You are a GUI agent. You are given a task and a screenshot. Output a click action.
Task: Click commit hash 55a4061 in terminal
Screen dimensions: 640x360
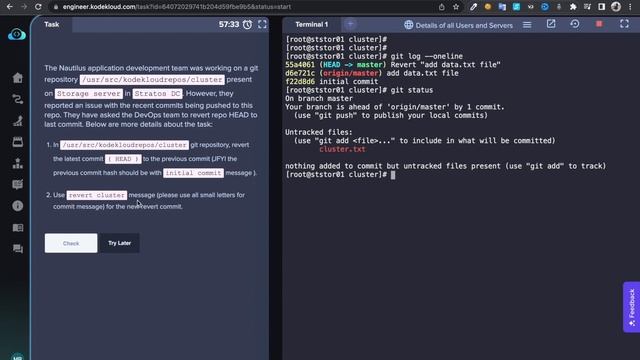tap(300, 64)
